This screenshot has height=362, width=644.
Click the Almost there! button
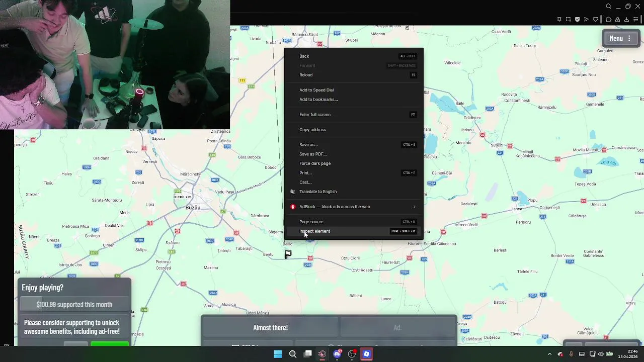point(270,328)
